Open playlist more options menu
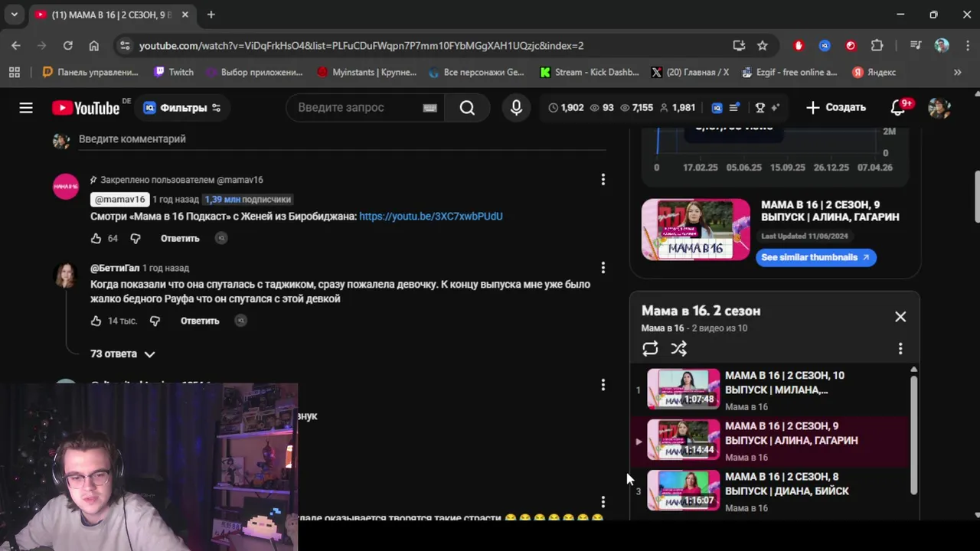 (x=900, y=349)
